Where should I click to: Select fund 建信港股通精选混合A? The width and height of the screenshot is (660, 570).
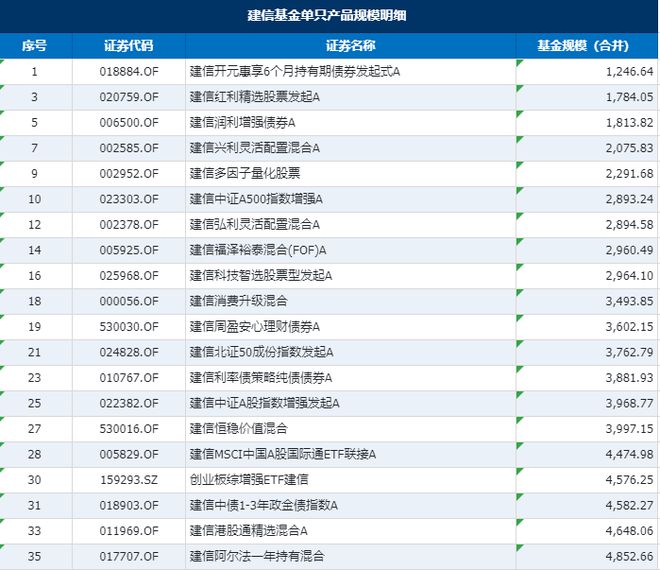248,531
